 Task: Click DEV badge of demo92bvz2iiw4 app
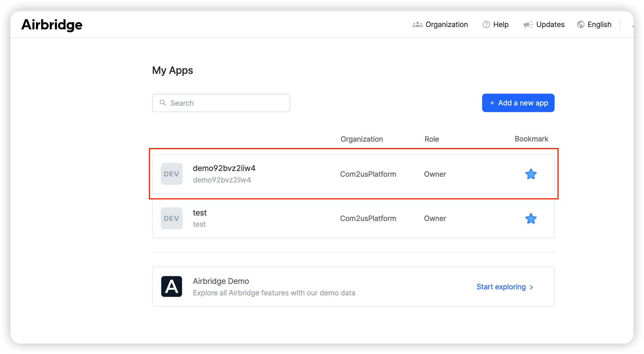click(172, 174)
